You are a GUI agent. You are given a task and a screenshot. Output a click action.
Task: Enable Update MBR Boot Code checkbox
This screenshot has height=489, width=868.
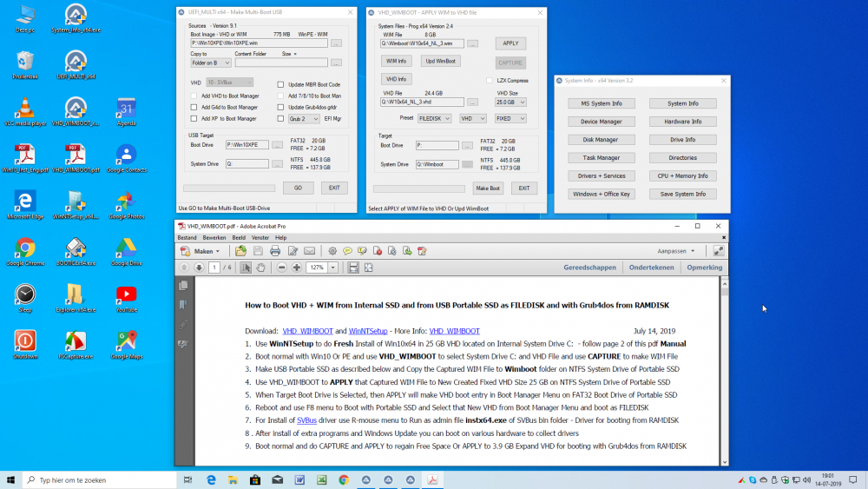click(280, 85)
